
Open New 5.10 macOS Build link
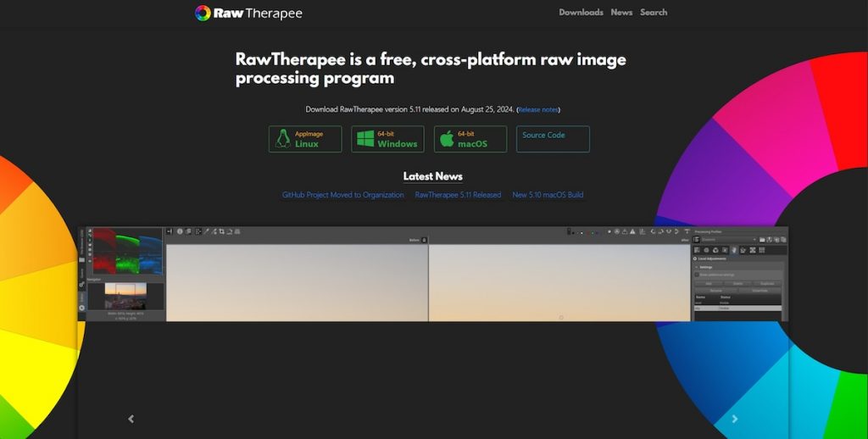[548, 195]
